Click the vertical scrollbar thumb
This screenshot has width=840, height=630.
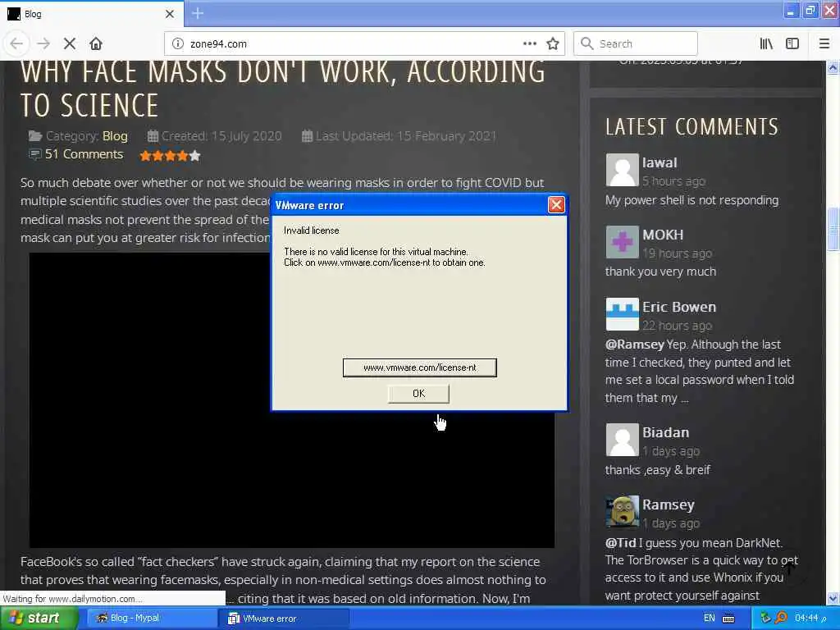click(833, 230)
